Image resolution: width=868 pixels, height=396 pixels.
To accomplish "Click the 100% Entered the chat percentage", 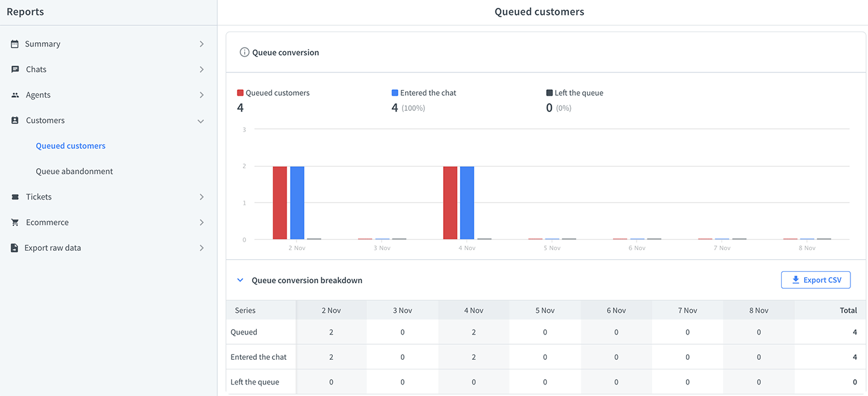I will point(414,108).
